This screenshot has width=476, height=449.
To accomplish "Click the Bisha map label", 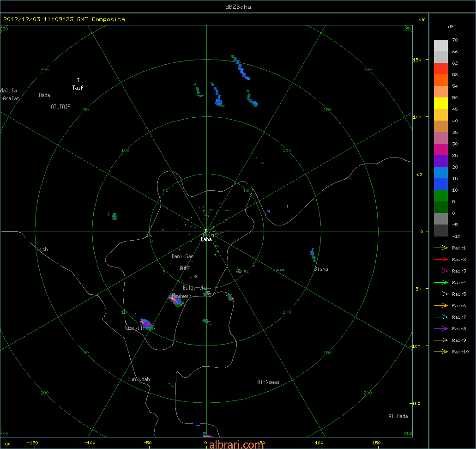I will [321, 269].
